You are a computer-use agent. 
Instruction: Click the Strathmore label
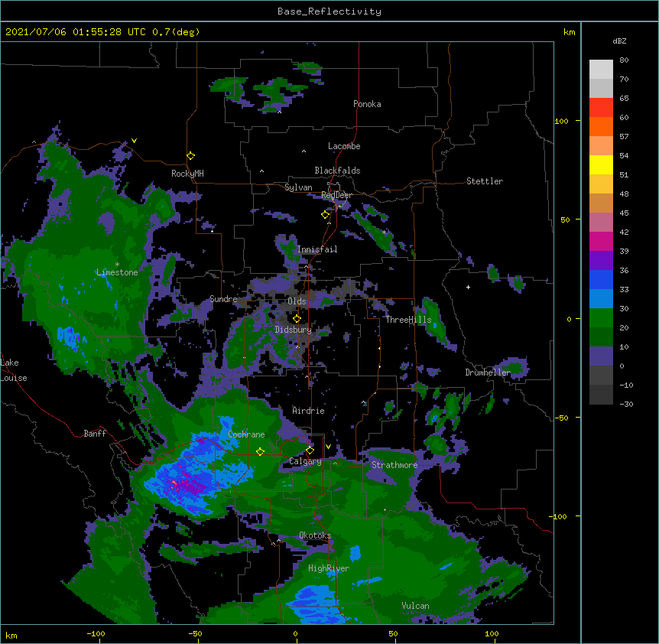coord(394,465)
